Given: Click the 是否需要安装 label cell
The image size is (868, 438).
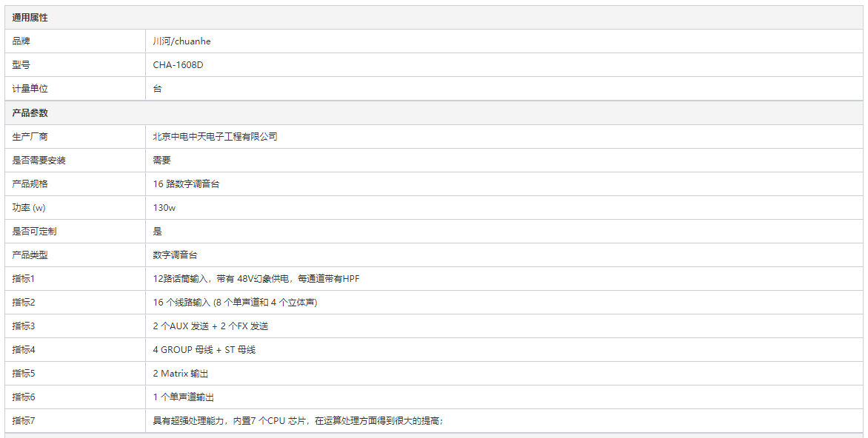Looking at the screenshot, I should click(x=76, y=161).
